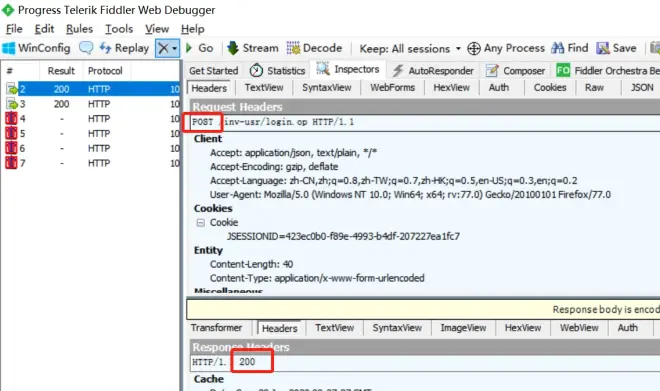Viewport: 660px width, 391px height.
Task: Select response Transformer tab
Action: pos(216,328)
